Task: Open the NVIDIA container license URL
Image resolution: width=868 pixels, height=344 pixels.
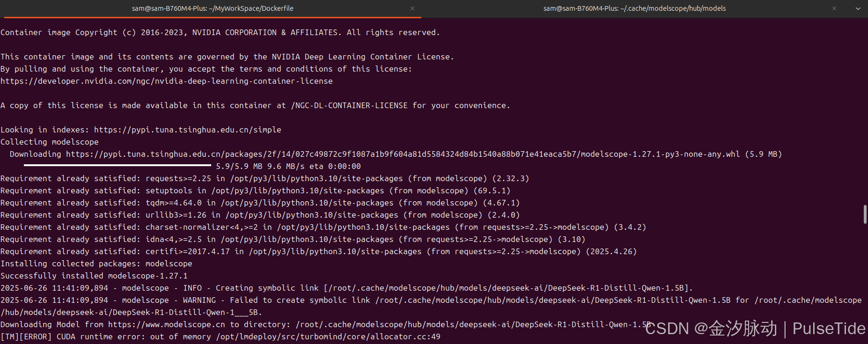Action: pyautogui.click(x=167, y=81)
